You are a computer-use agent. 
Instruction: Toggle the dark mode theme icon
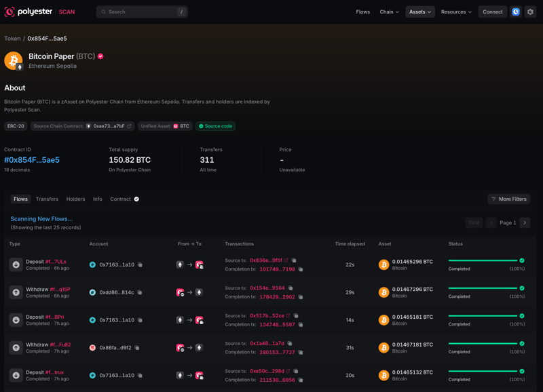click(516, 12)
